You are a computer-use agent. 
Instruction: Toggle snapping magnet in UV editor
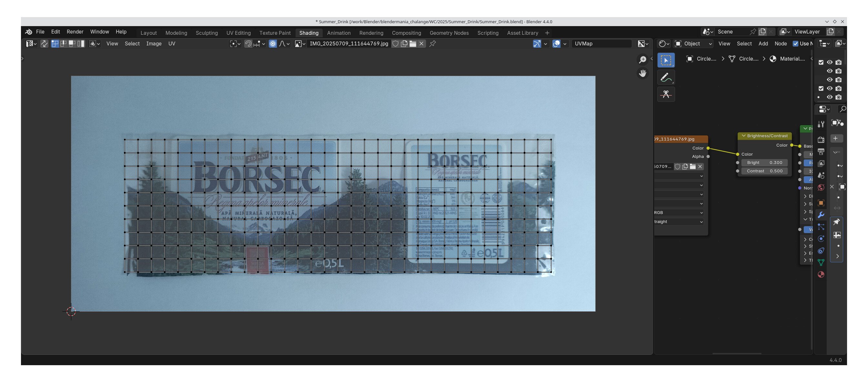pyautogui.click(x=248, y=44)
